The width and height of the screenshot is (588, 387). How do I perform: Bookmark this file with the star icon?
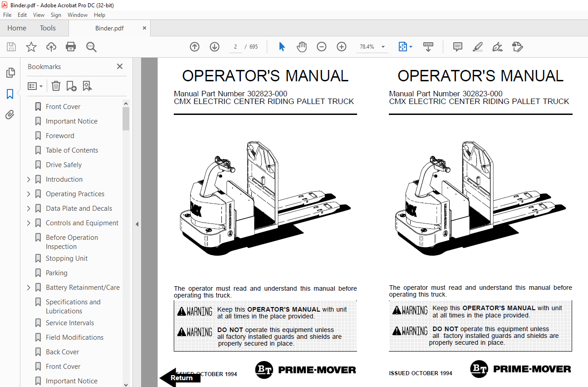(x=31, y=47)
